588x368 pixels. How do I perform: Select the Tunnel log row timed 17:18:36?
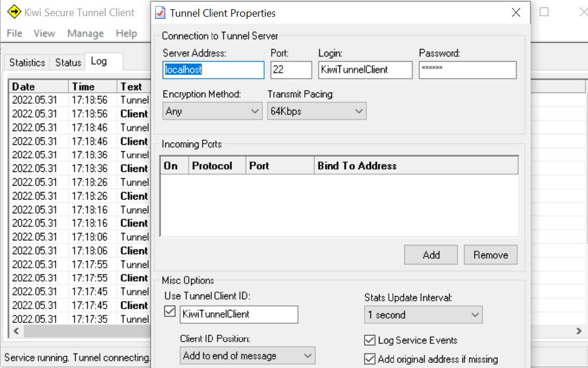pos(80,155)
